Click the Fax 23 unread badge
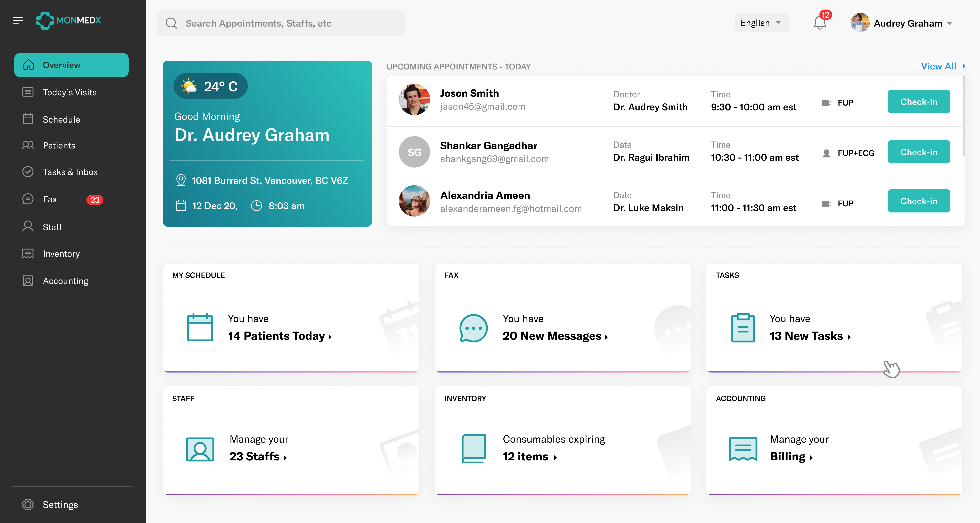This screenshot has width=980, height=523. (x=95, y=200)
